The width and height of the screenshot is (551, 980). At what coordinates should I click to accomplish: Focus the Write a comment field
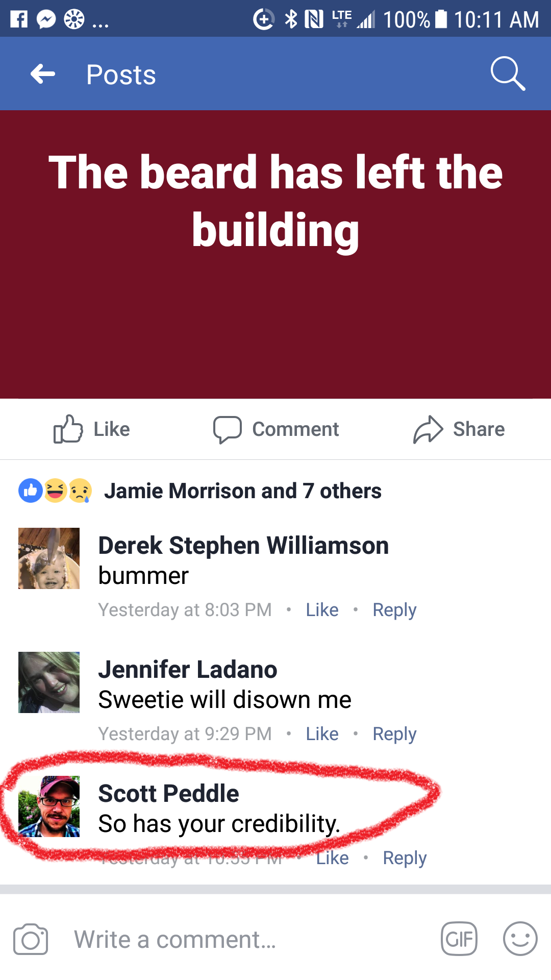pyautogui.click(x=250, y=939)
